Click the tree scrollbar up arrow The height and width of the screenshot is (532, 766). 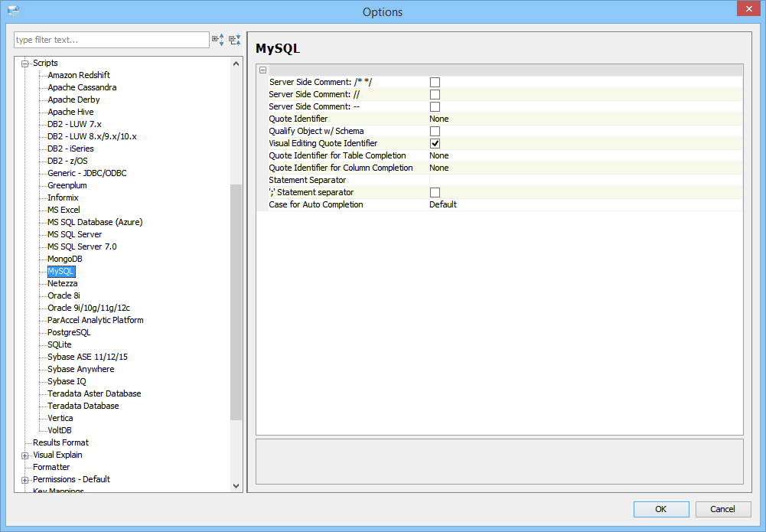click(x=236, y=64)
